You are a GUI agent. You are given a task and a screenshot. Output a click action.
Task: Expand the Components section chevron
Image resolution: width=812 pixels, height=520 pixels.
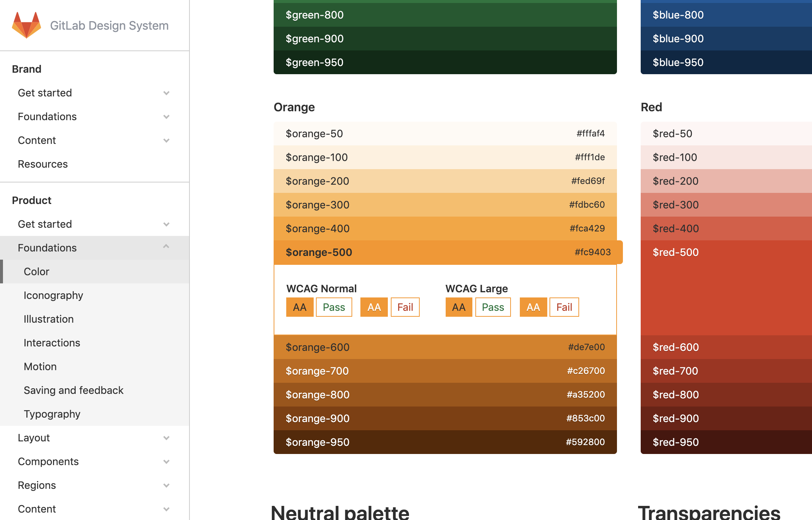(x=166, y=462)
